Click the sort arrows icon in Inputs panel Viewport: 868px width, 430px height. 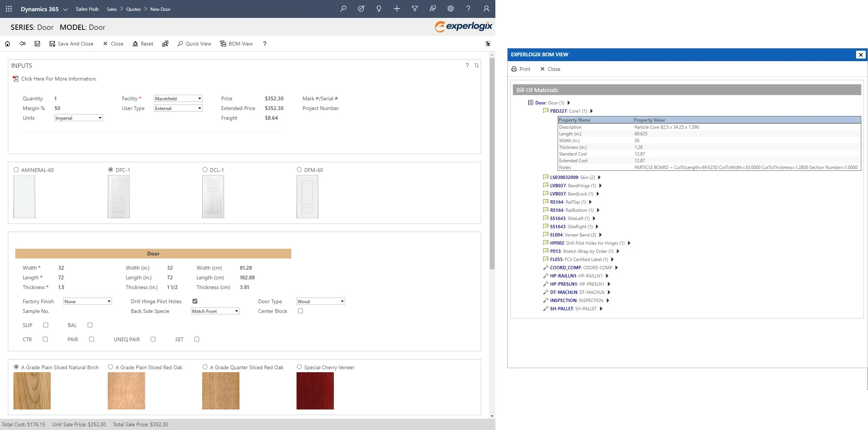[476, 66]
